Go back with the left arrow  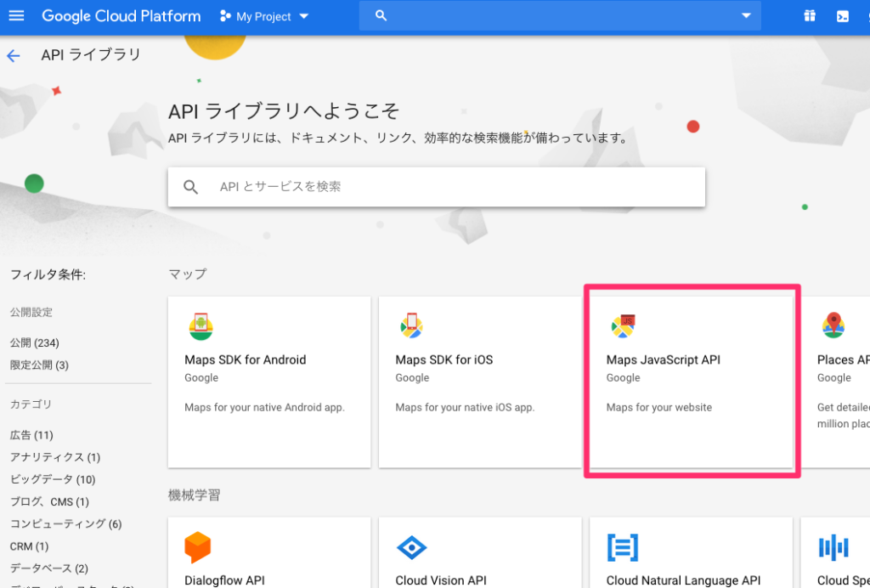[x=14, y=55]
